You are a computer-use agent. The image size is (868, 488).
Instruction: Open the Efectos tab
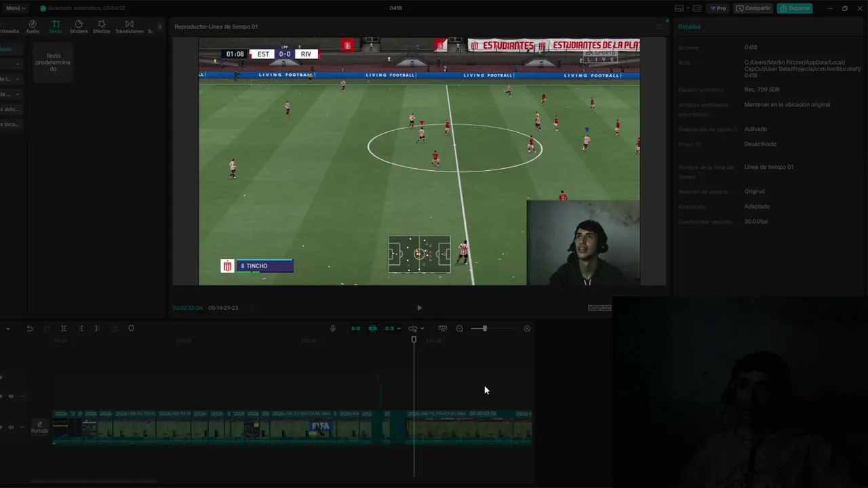click(102, 26)
